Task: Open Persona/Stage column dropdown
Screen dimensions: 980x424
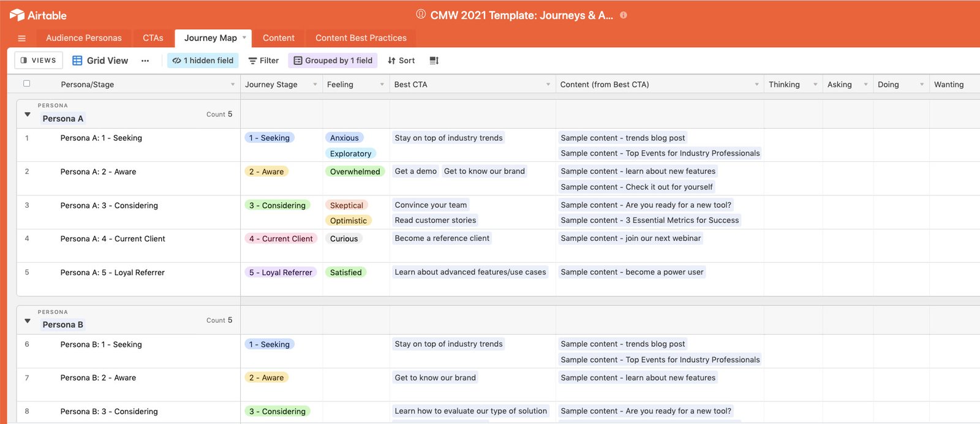Action: coord(233,85)
